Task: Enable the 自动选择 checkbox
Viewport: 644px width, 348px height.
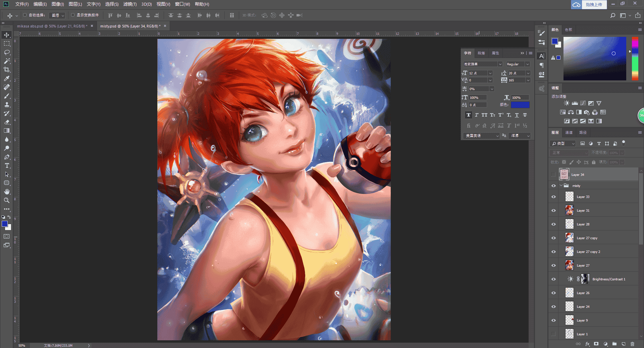Action: click(25, 15)
